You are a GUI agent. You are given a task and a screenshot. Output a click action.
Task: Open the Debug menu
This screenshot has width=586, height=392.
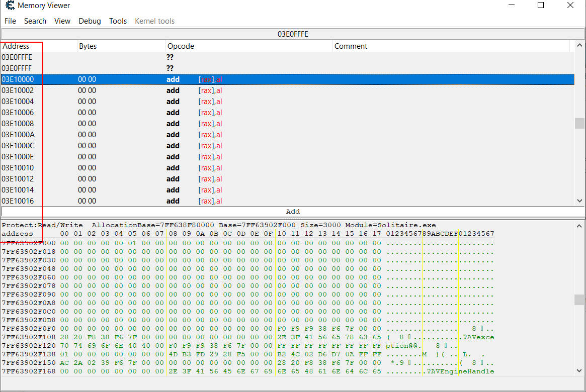pos(90,21)
